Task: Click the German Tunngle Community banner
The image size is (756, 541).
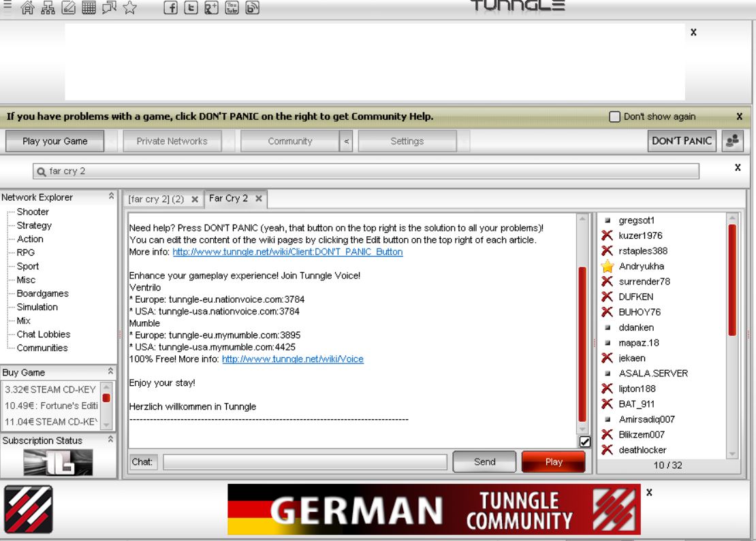Action: (434, 509)
